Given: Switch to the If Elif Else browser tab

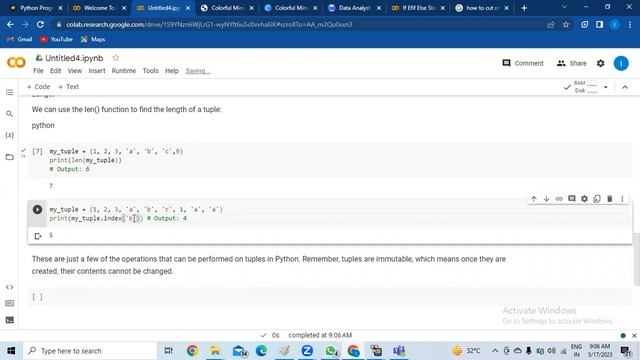Looking at the screenshot, I should tap(417, 8).
